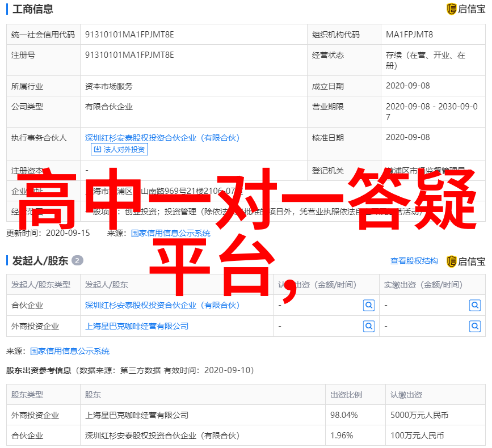The image size is (492, 448).
Task: Click 更新时间 2020-09-15 text
Action: tap(48, 233)
